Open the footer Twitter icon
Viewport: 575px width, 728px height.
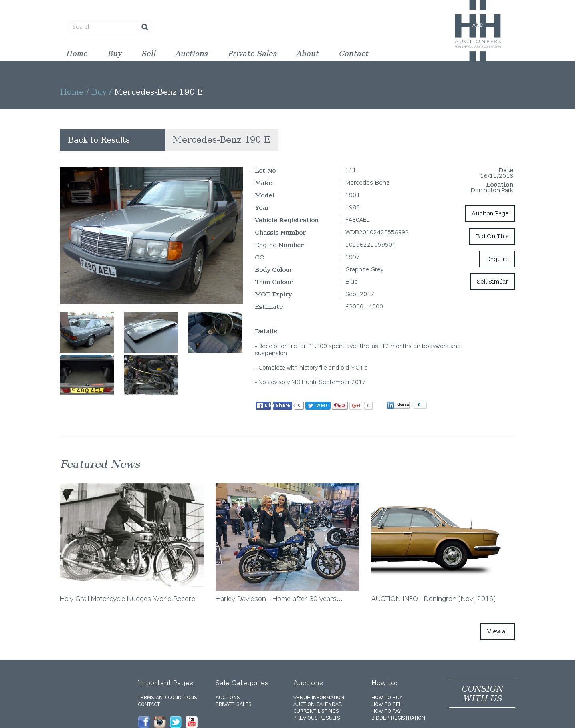pos(176,722)
